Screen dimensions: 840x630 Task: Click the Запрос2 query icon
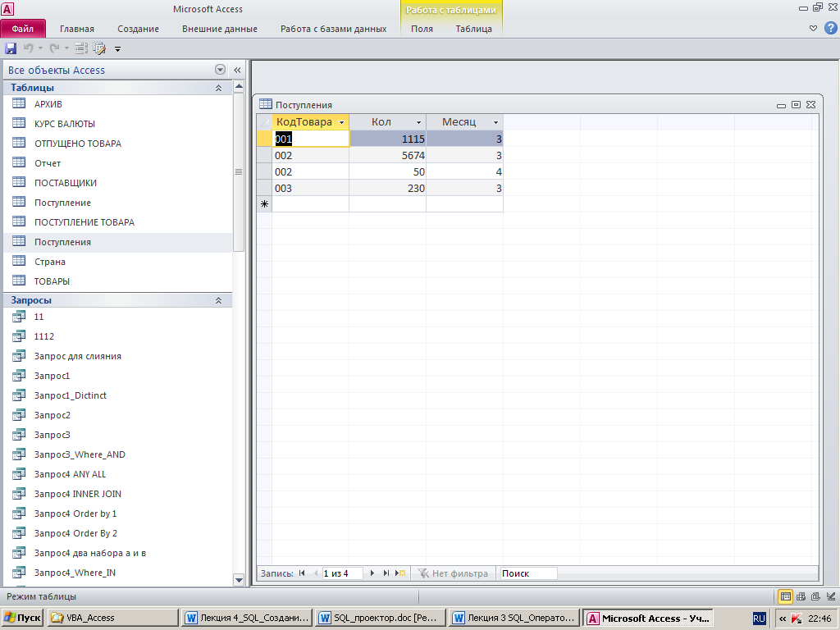pyautogui.click(x=19, y=414)
